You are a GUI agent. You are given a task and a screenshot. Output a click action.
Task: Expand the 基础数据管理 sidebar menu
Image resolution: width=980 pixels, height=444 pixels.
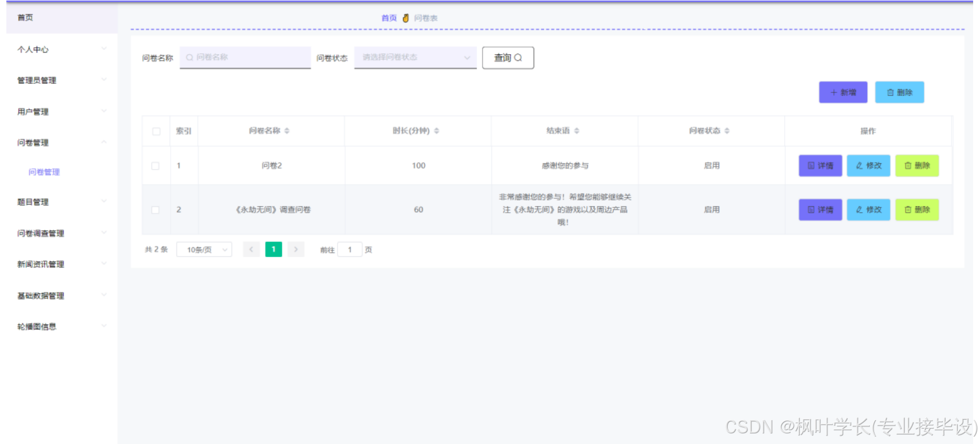[61, 295]
